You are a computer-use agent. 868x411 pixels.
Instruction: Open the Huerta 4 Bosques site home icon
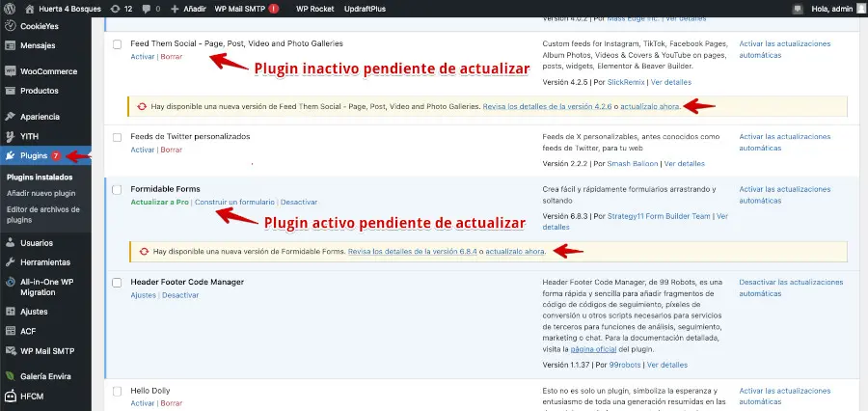pyautogui.click(x=30, y=9)
